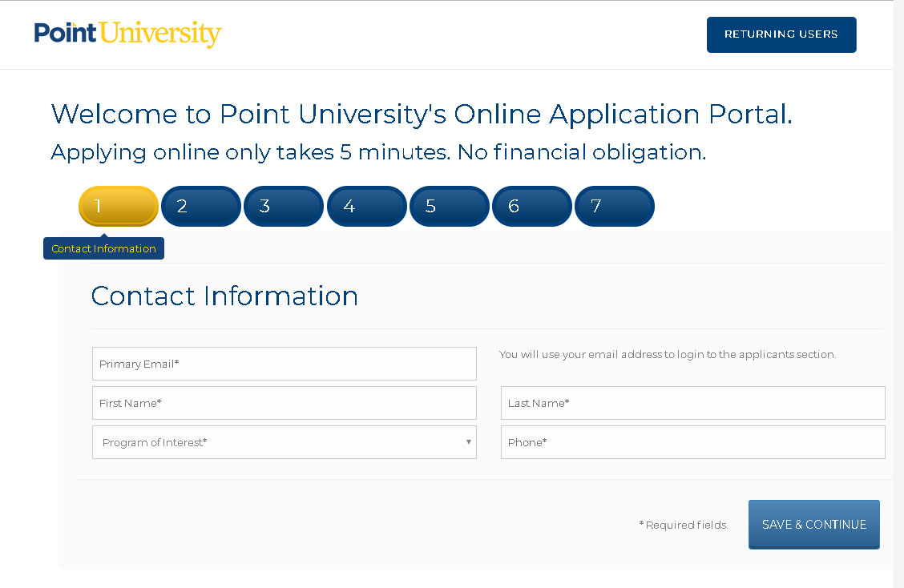Expand the Program of Interest dropdown
This screenshot has width=904, height=588.
(285, 442)
